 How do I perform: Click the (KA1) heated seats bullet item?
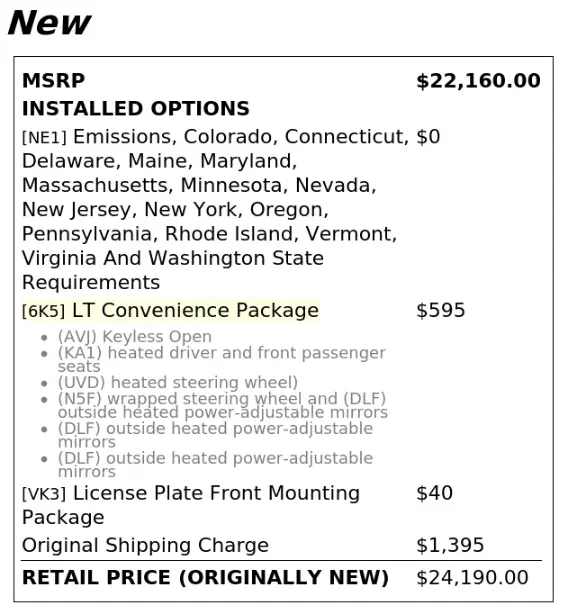click(x=222, y=359)
